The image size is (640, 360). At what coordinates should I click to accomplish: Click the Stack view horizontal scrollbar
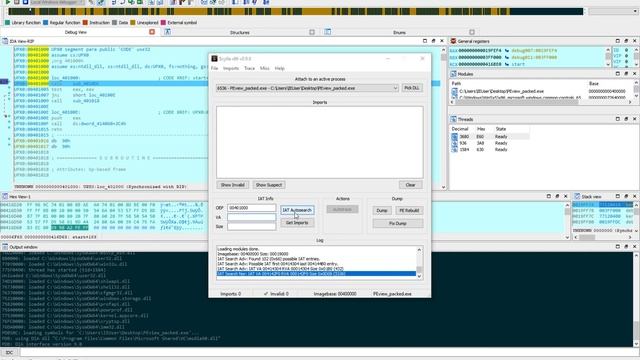coord(588,237)
